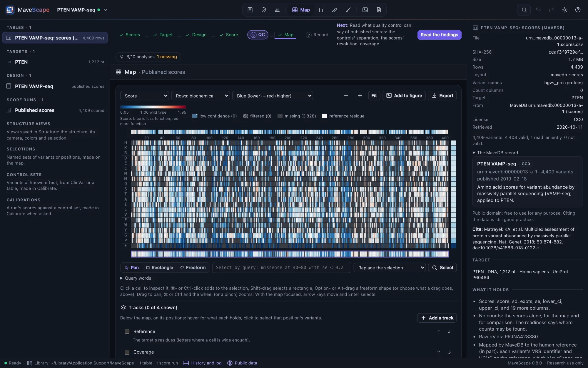Click the Read the findings button
Screen dimensions: 588x368
pos(439,35)
